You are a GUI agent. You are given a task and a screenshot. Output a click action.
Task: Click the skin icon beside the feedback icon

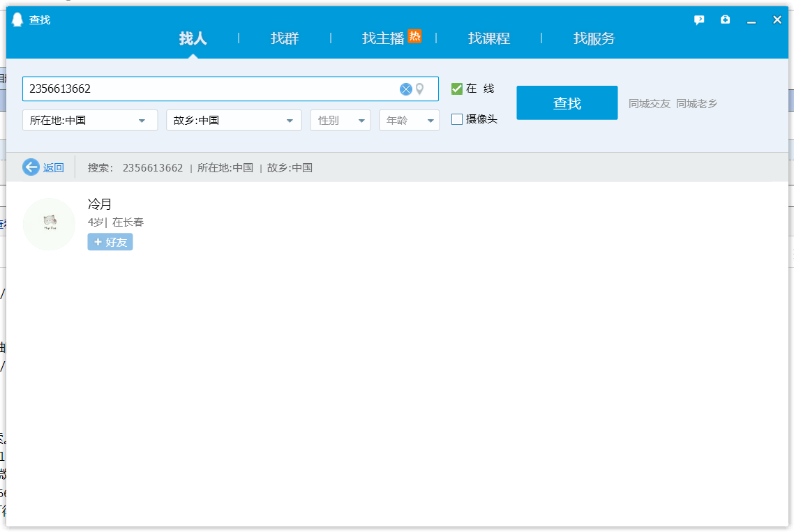(725, 20)
